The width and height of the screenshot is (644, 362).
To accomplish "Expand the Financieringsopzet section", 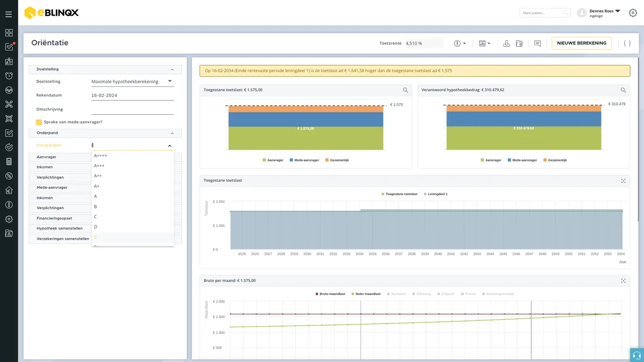I will (60, 218).
